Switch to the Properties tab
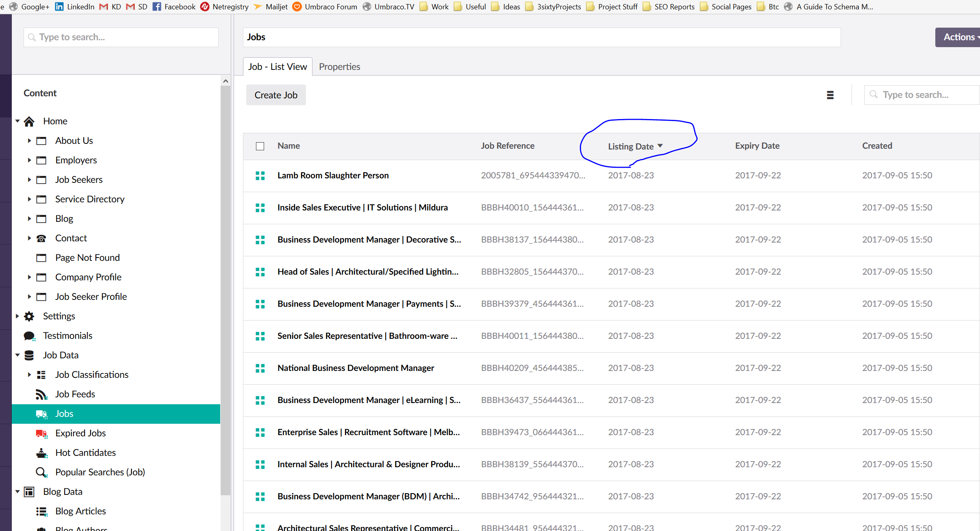 339,67
